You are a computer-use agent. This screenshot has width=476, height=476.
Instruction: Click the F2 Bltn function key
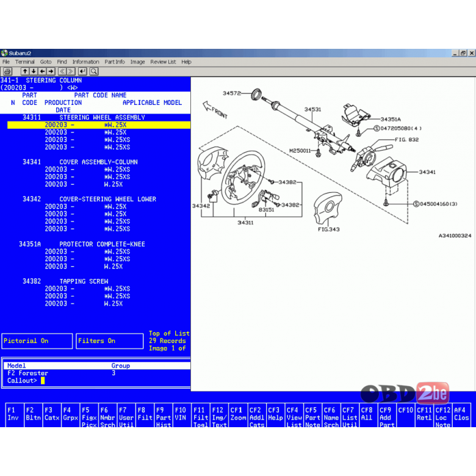click(33, 415)
